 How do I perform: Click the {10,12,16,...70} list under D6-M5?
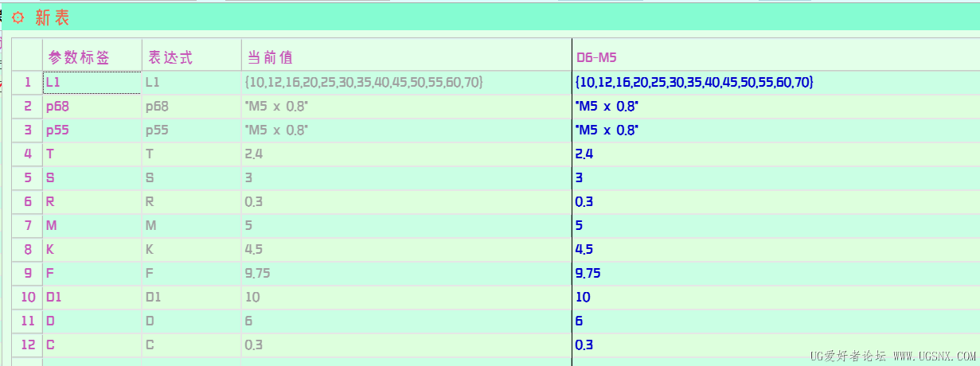coord(776,83)
